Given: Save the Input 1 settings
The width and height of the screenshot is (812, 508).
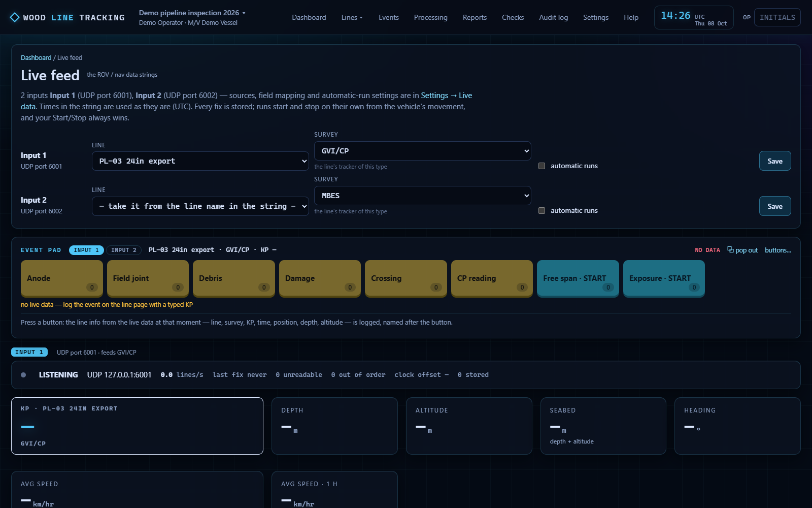Looking at the screenshot, I should pos(775,161).
